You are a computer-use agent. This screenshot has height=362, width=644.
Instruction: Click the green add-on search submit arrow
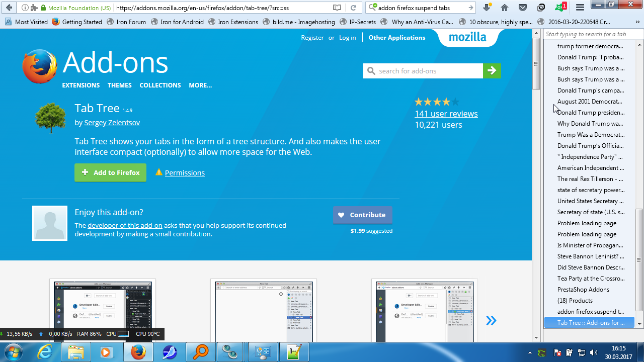[x=492, y=71]
